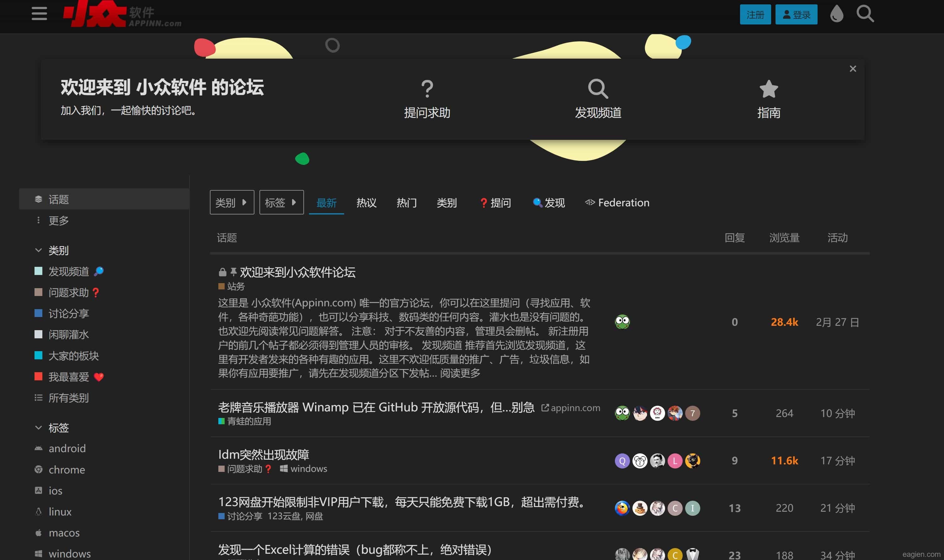The image size is (944, 560).
Task: Click the search magnifier in header
Action: [x=865, y=14]
